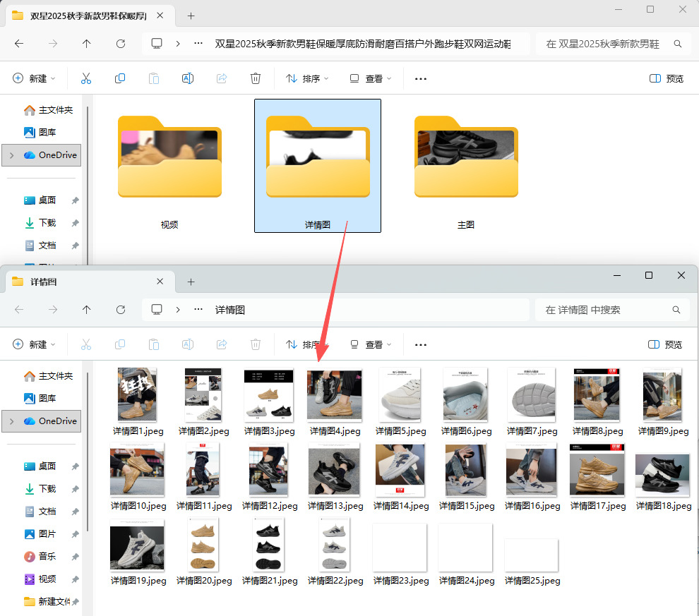
Task: Expand OneDrive in 详情图 window sidebar
Action: click(12, 421)
